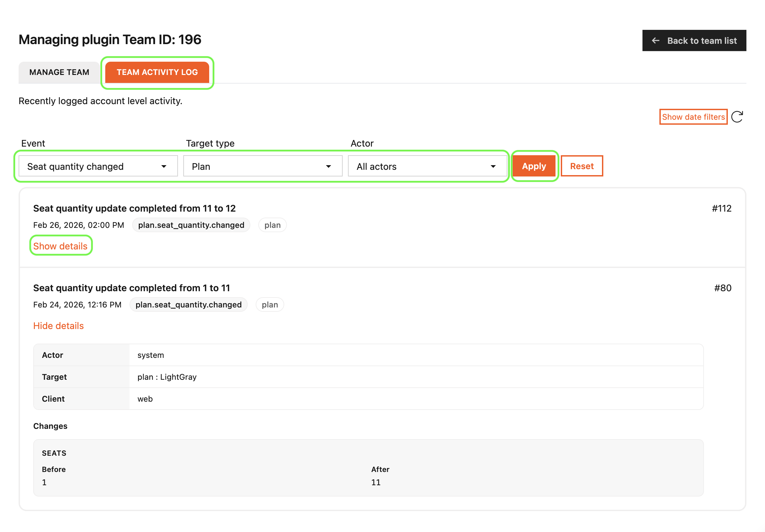Expand the Actor dropdown showing All actors

click(427, 166)
